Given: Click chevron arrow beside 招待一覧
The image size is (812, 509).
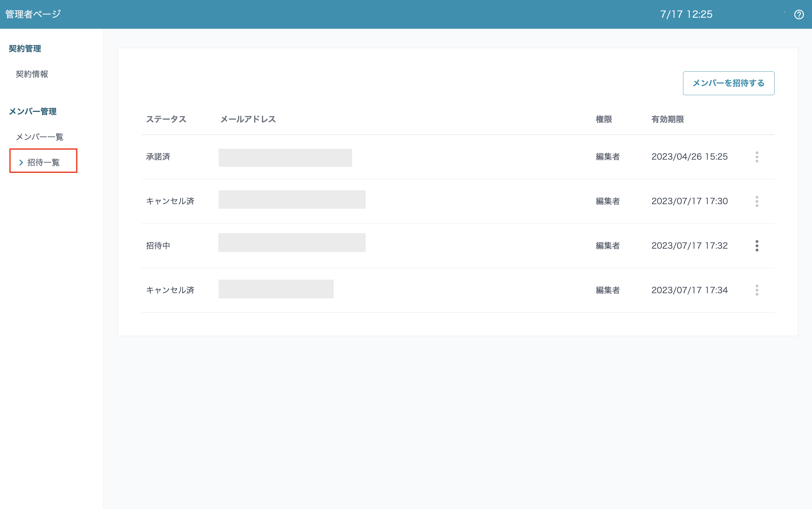Looking at the screenshot, I should point(21,163).
